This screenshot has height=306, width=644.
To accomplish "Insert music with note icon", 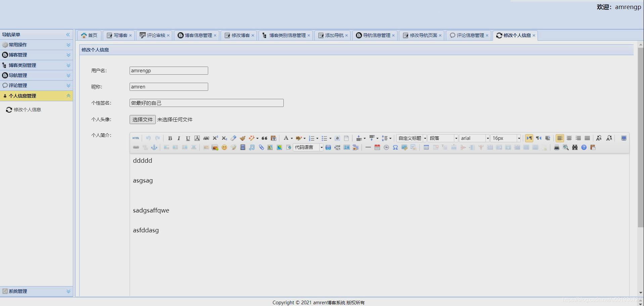I will (252, 147).
